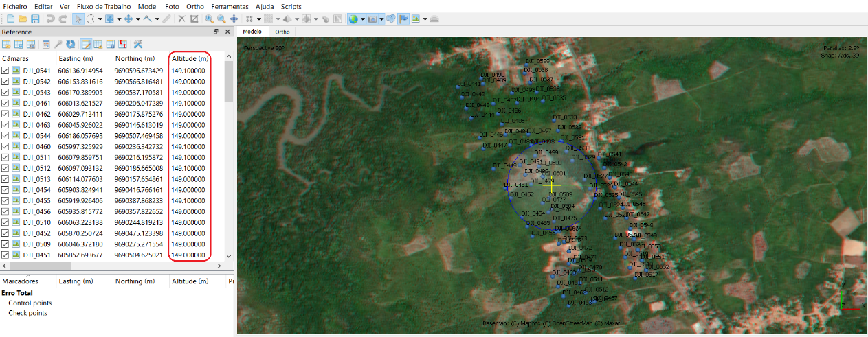Screen dimensions: 868x337
Task: Click the Export reference icon in Reference pane
Action: click(x=19, y=45)
